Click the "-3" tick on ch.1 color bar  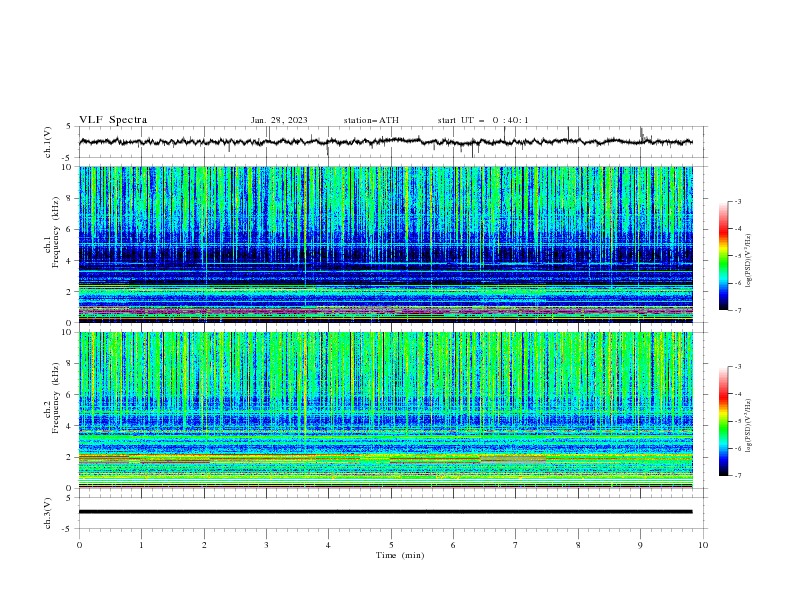[737, 201]
